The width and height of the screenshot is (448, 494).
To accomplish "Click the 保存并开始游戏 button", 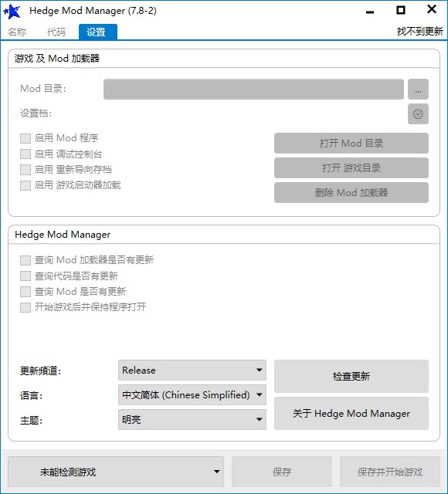I will click(390, 472).
